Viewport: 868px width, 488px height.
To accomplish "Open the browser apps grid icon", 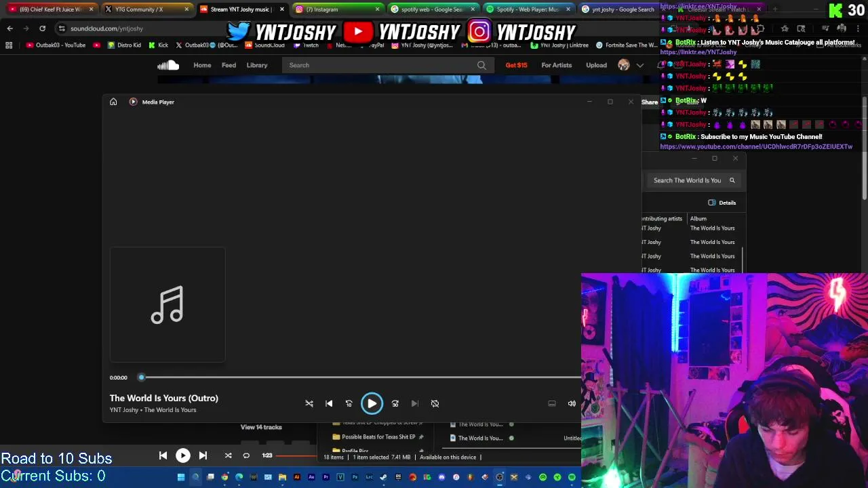I will [x=9, y=45].
